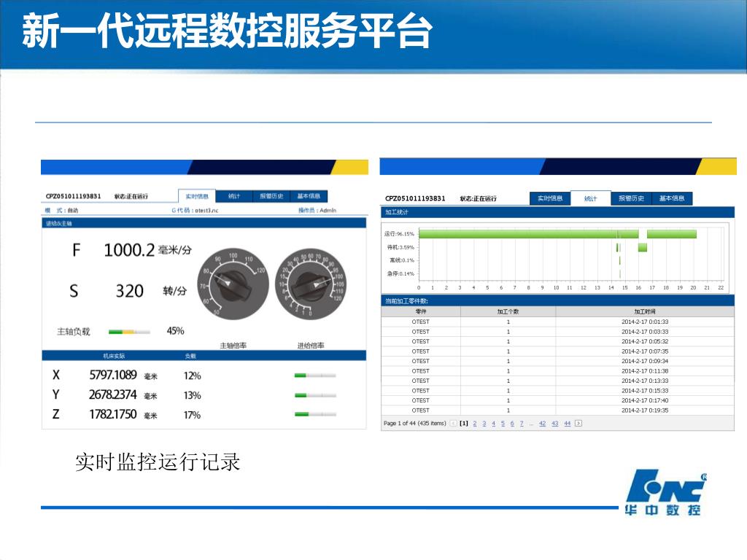Jump to page 42 of results
This screenshot has width=747, height=560.
[x=542, y=424]
